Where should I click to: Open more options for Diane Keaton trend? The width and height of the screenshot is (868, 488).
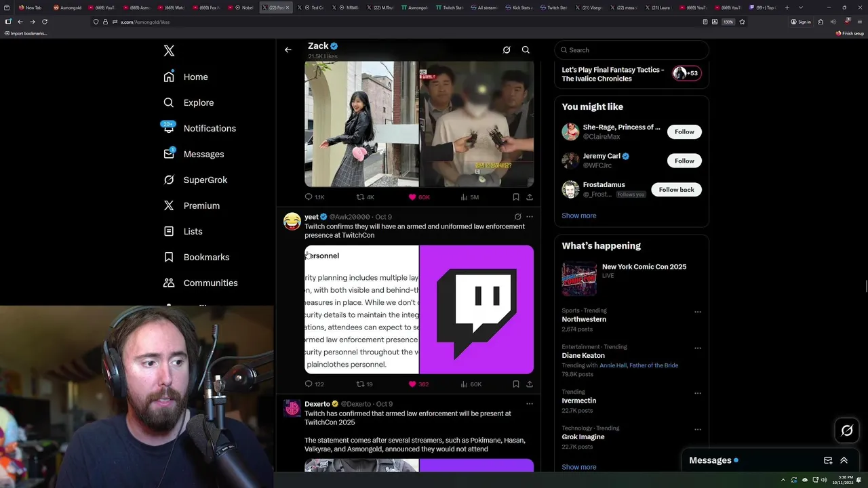(698, 348)
